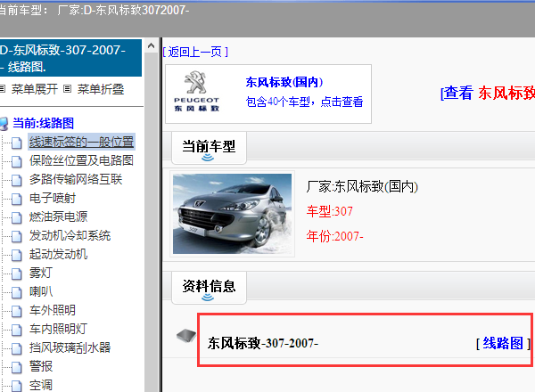Open 保险丝位置及电路图 in the tree
This screenshot has height=392, width=535.
click(81, 160)
